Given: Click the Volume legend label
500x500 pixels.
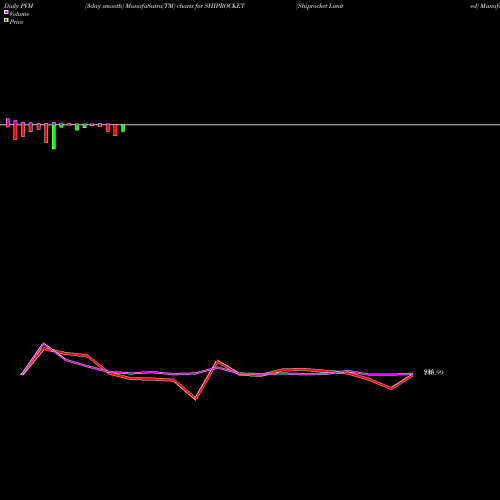Looking at the screenshot, I should (x=19, y=14).
